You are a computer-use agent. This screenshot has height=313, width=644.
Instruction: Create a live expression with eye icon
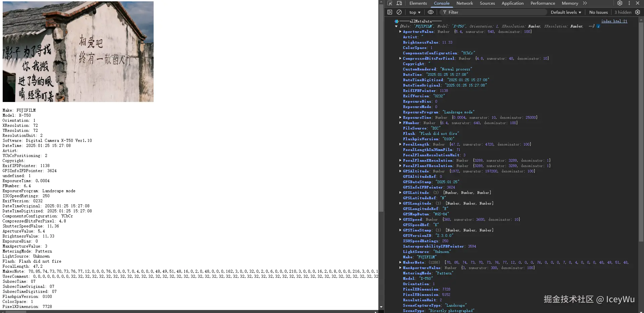pyautogui.click(x=431, y=12)
